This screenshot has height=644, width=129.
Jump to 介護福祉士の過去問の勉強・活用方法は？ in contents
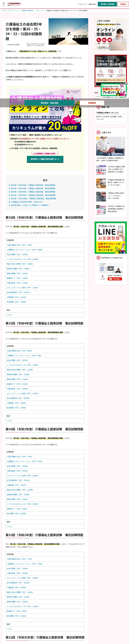pos(27,202)
